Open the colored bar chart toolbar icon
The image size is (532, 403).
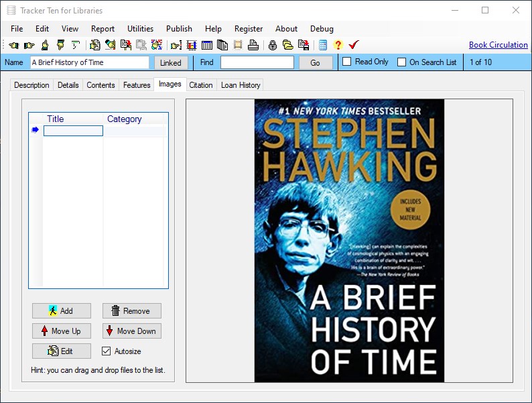192,45
